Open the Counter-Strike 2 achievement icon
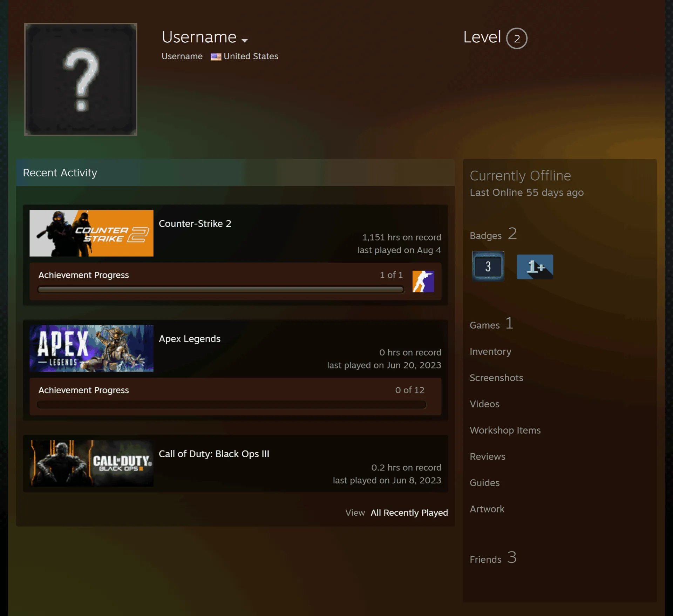Screen dimensions: 673x616 click(423, 281)
